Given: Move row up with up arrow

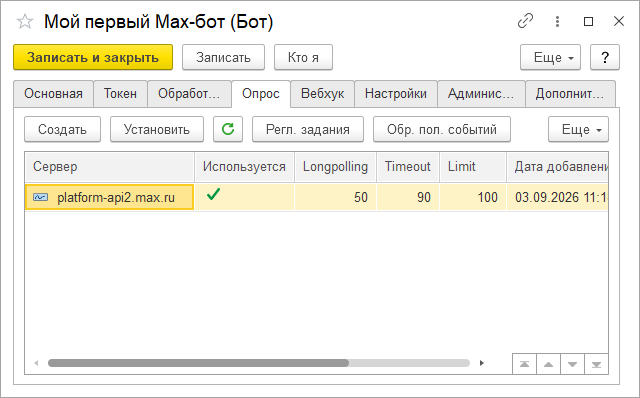Looking at the screenshot, I should 549,364.
